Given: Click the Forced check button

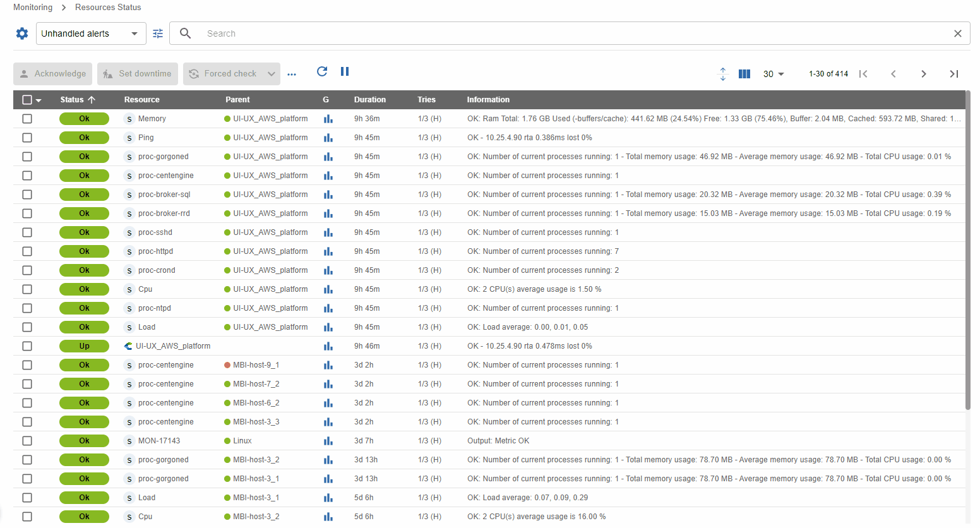Looking at the screenshot, I should (224, 74).
